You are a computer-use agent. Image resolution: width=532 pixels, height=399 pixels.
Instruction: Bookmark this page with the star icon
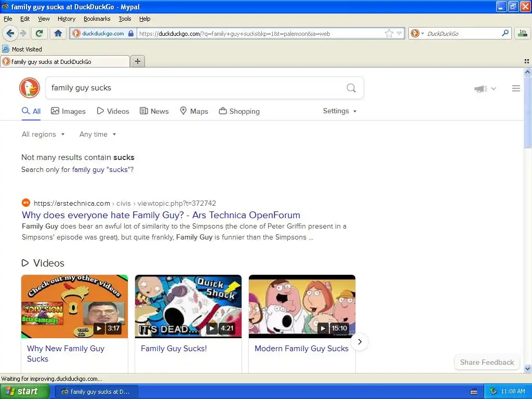[x=389, y=33]
